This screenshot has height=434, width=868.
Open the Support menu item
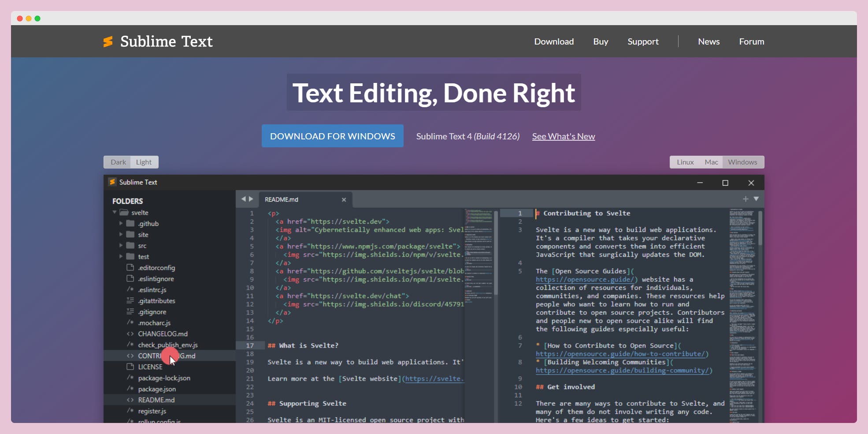[643, 41]
